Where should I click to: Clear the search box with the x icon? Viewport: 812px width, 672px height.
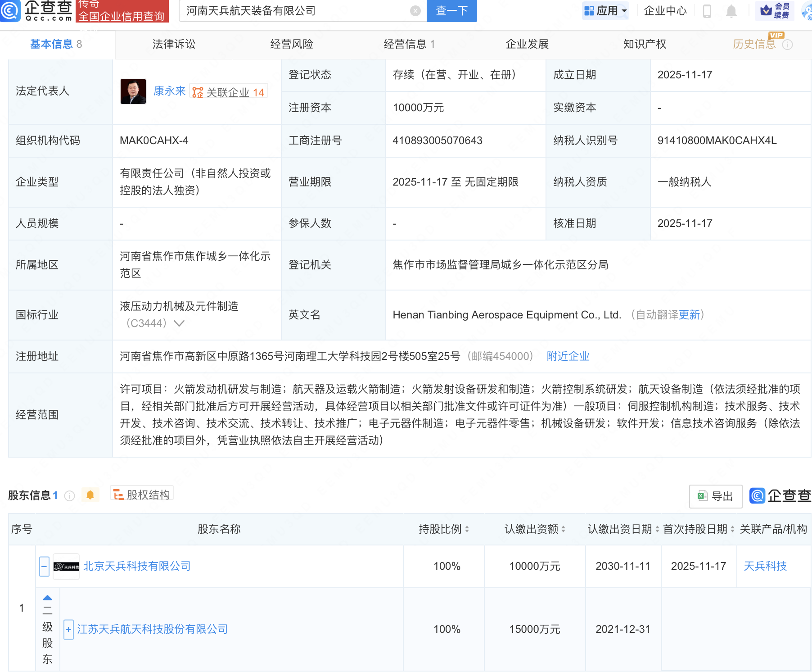coord(415,11)
